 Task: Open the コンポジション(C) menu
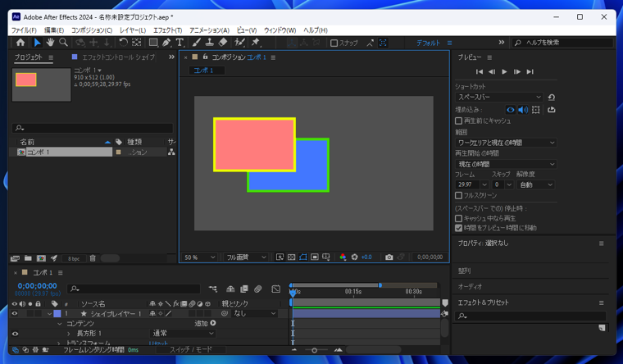(x=92, y=30)
